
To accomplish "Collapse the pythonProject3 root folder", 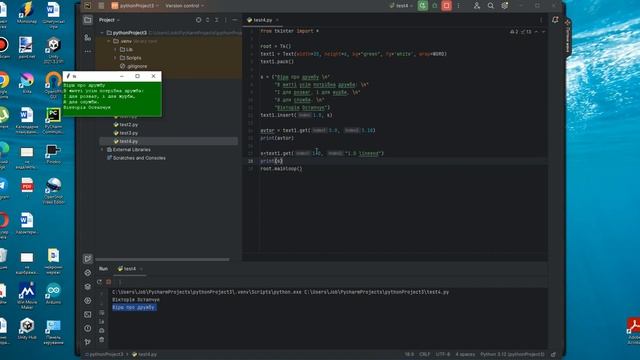I will [x=102, y=33].
